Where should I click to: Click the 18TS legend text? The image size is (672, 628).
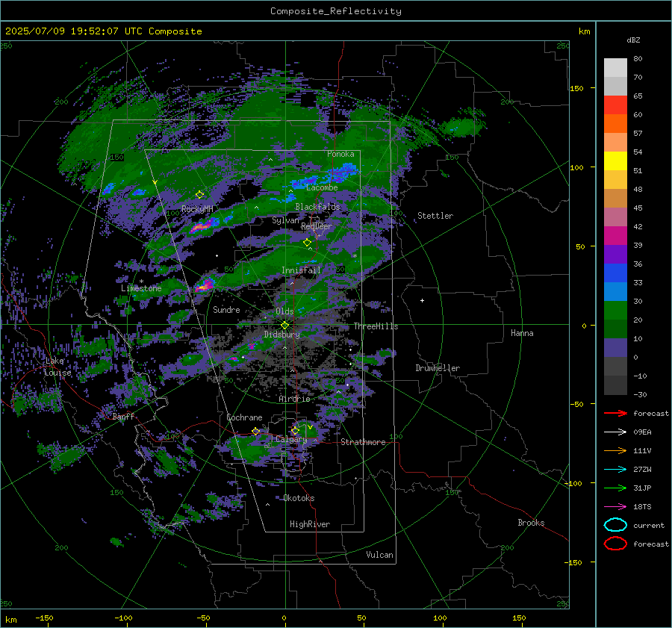(642, 507)
